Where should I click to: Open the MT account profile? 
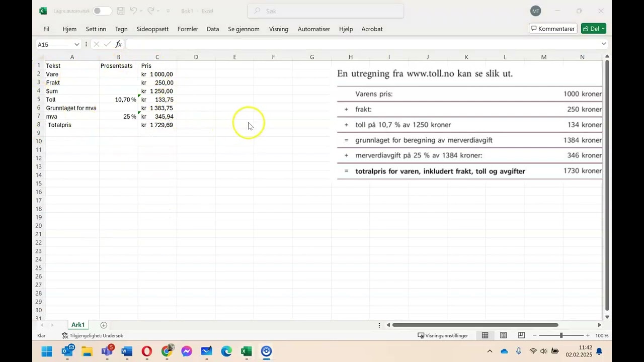(x=535, y=11)
